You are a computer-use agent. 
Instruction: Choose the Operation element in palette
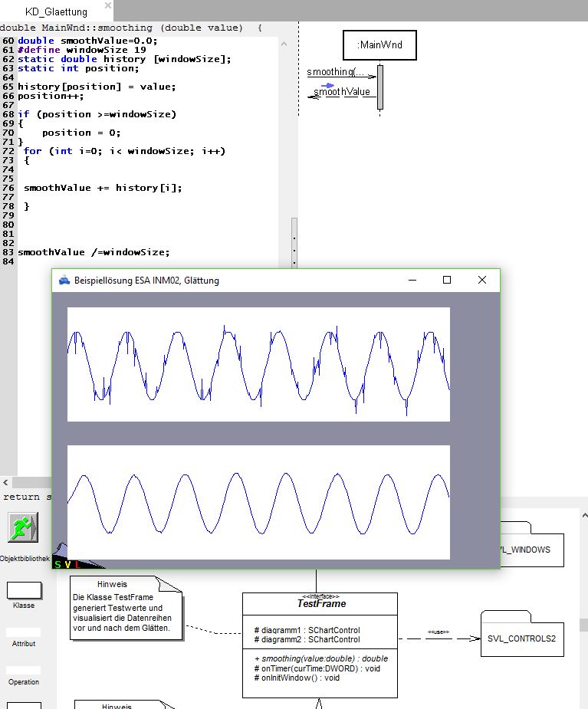click(x=24, y=671)
